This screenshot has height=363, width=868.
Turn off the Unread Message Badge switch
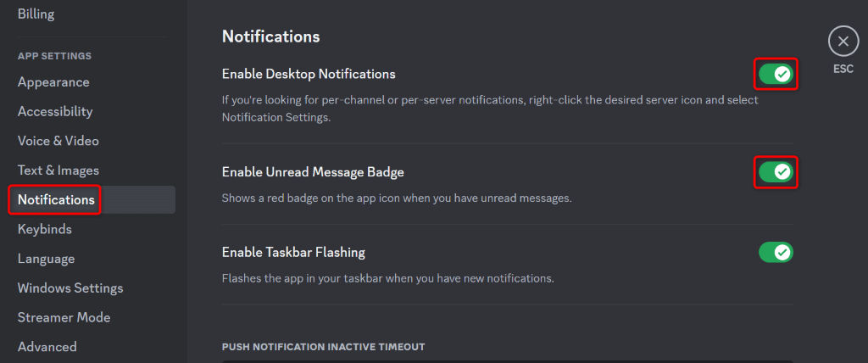776,172
